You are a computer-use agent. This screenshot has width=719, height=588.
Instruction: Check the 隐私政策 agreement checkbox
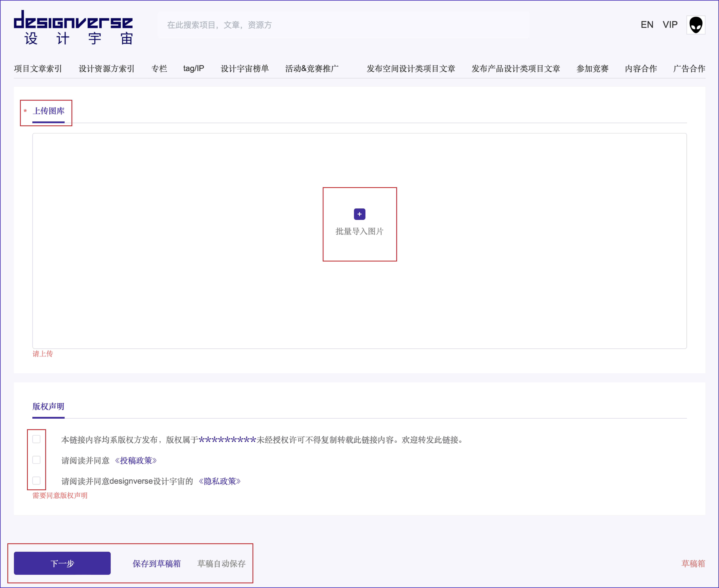point(36,481)
